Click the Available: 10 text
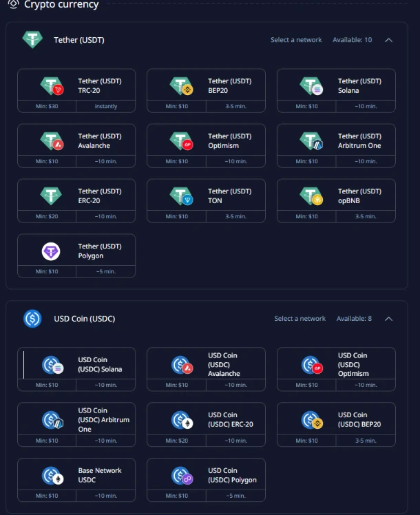Image resolution: width=420 pixels, height=515 pixels. tap(353, 40)
